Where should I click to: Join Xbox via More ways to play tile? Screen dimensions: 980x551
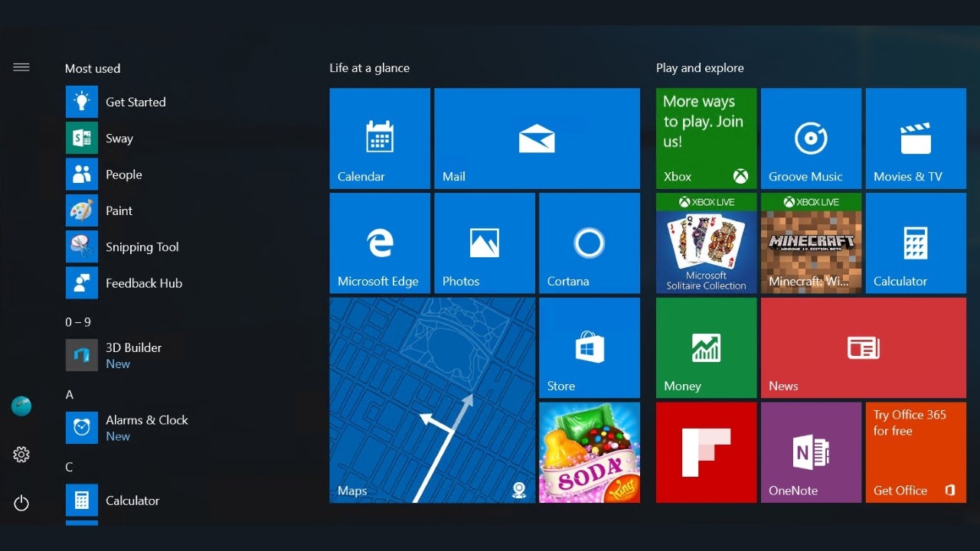pos(705,139)
